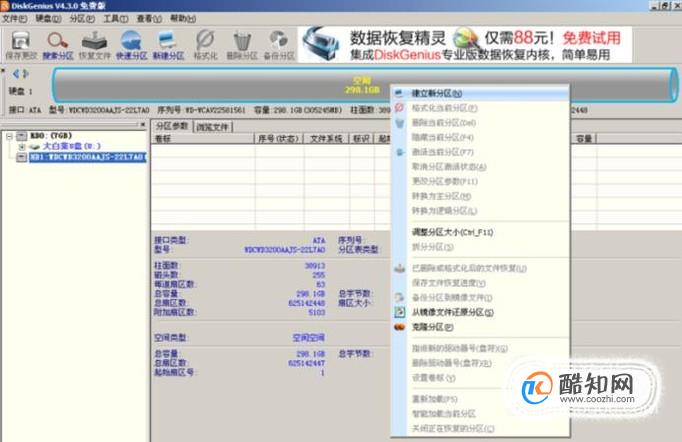Screen dimensions: 682x442
Task: Click the 空闲 298.1GB disk bar
Action: (364, 85)
